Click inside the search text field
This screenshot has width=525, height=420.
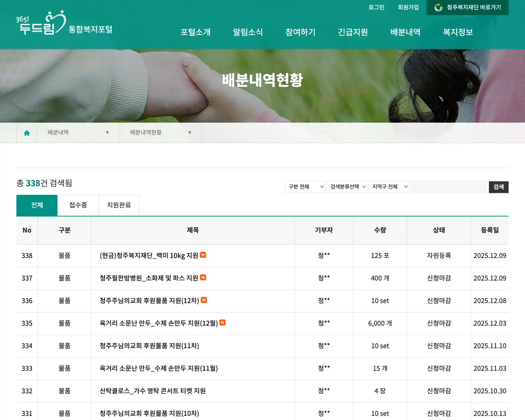[449, 187]
